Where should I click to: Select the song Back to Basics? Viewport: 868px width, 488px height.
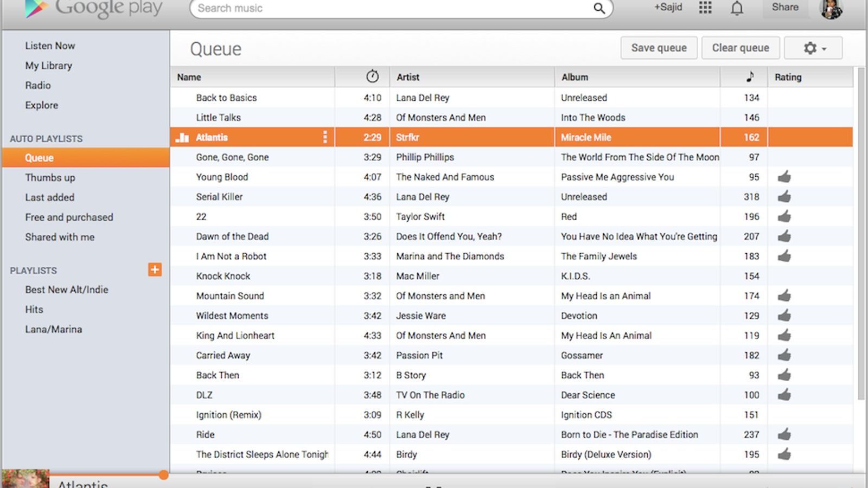click(226, 98)
